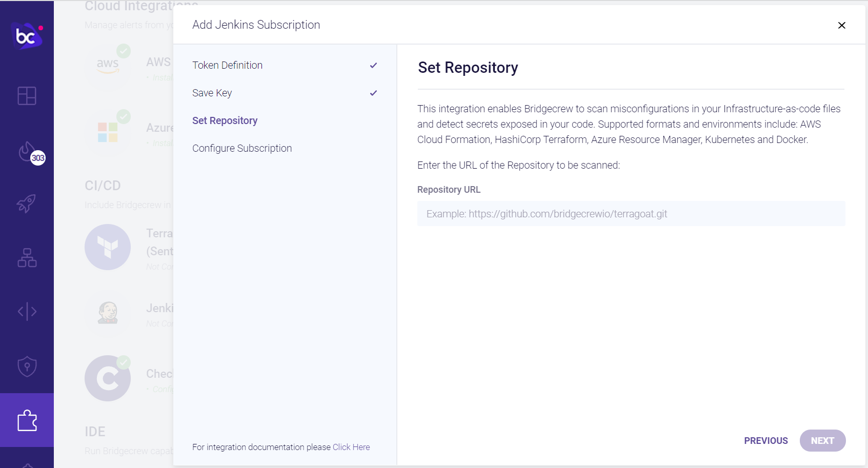Click 'Enter the URL of the Repository' text

click(518, 165)
